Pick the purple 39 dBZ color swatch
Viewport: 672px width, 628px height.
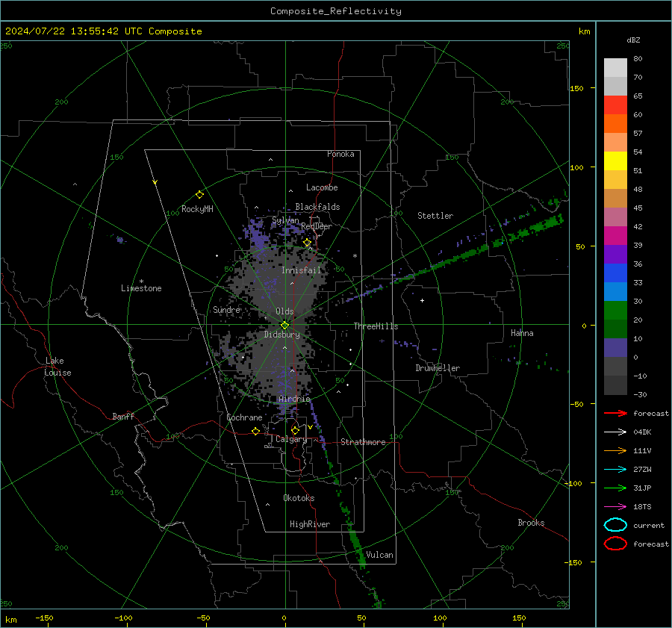(615, 254)
